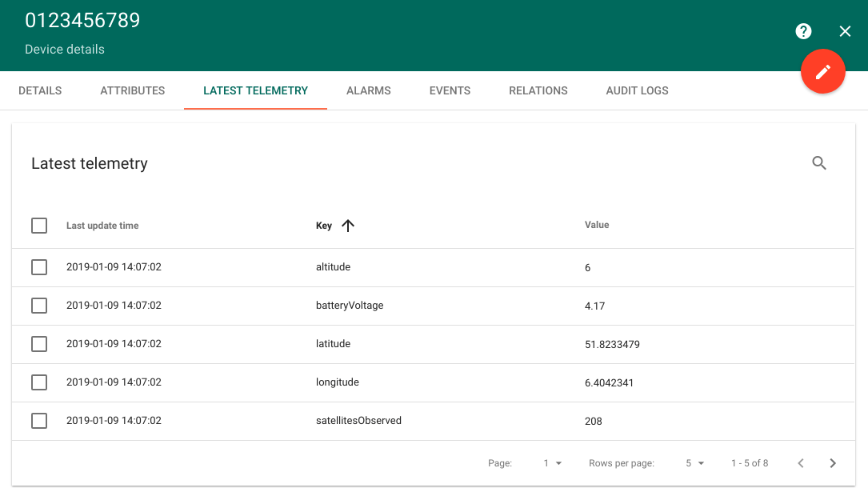
Task: Close the device details panel
Action: pos(845,31)
